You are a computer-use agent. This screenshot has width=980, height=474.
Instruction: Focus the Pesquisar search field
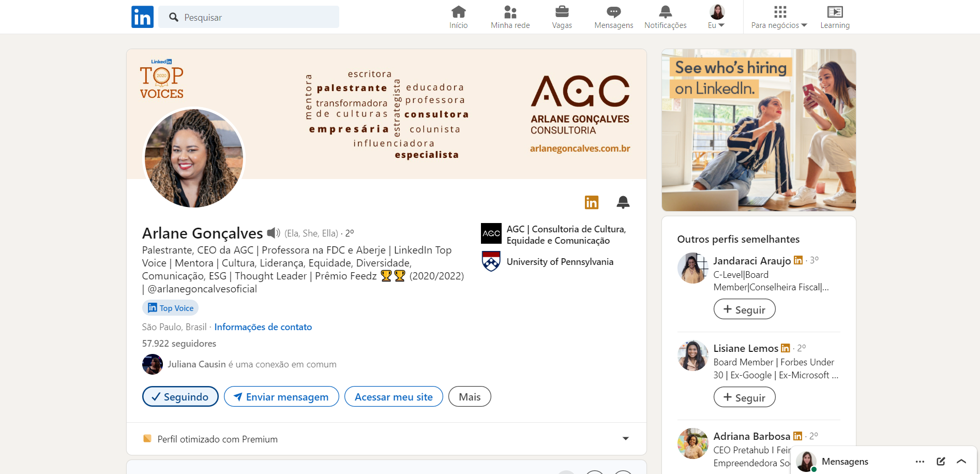coord(249,17)
